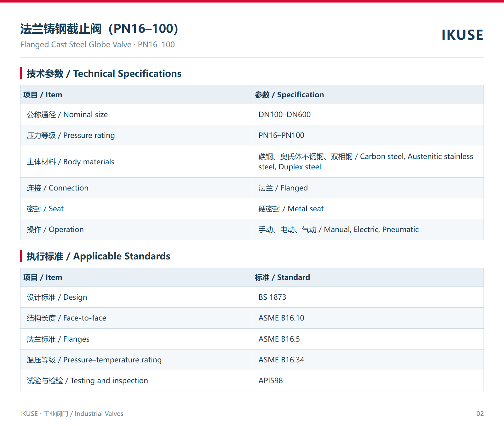
Task: Select the API598 value
Action: click(271, 381)
